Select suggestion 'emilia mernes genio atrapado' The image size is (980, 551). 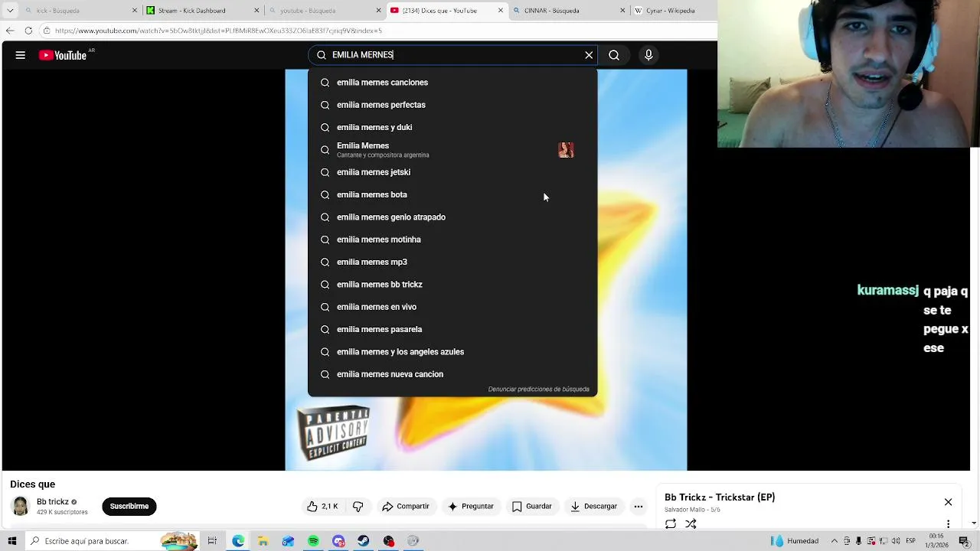pyautogui.click(x=452, y=217)
